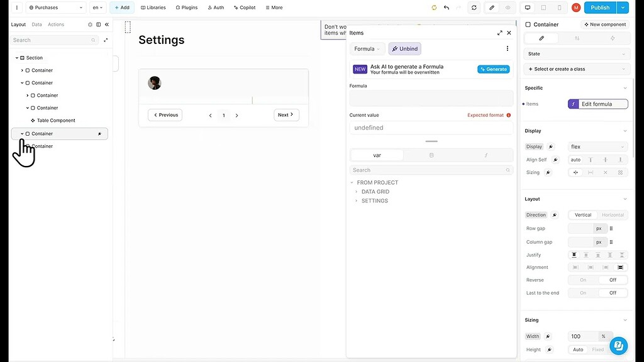The image size is (644, 362).
Task: Open the State dropdown in the right panel
Action: [577, 53]
